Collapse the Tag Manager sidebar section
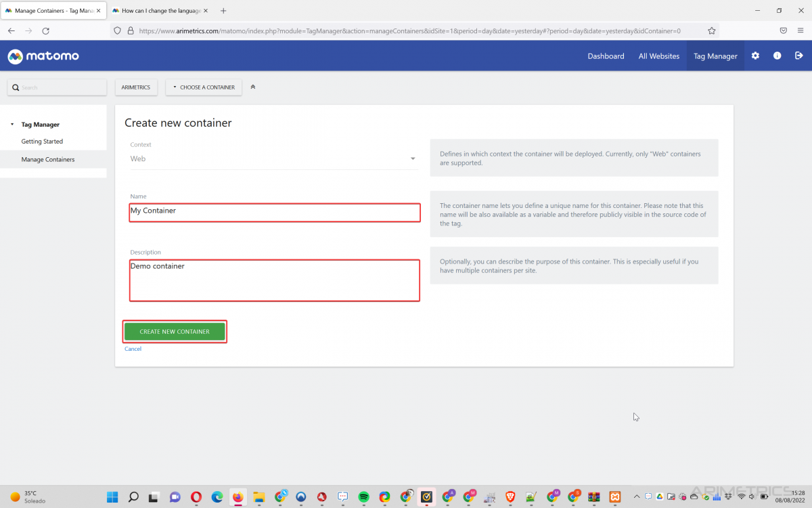 (x=12, y=125)
